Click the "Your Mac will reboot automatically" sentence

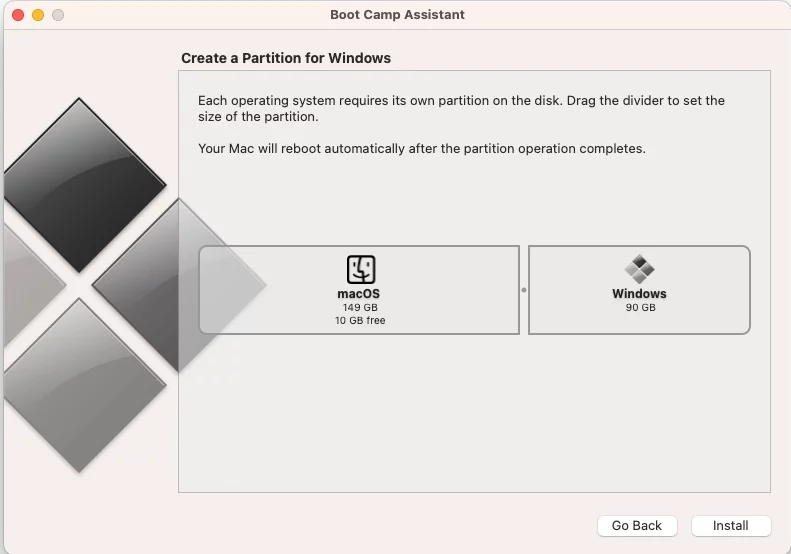click(422, 149)
